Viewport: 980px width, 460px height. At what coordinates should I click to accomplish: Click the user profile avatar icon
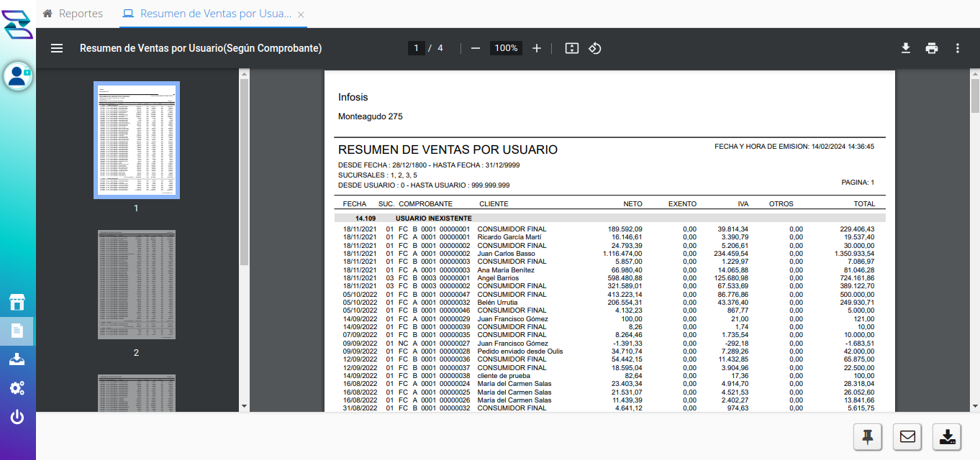[17, 75]
